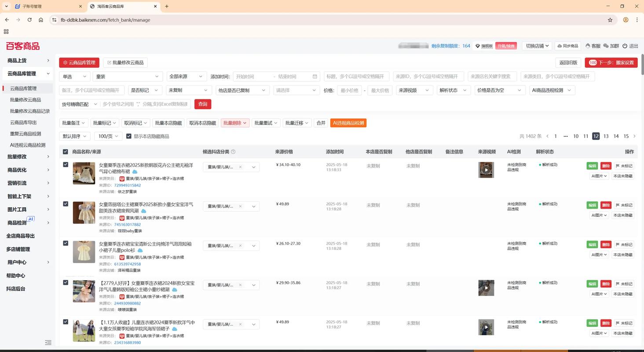Click the red 查询 search button
644x352 pixels.
pos(202,104)
